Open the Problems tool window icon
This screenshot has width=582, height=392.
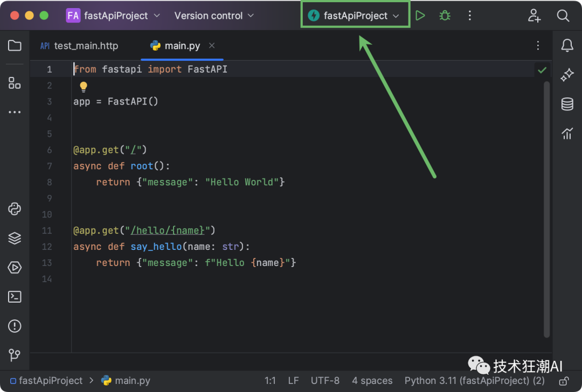[15, 326]
